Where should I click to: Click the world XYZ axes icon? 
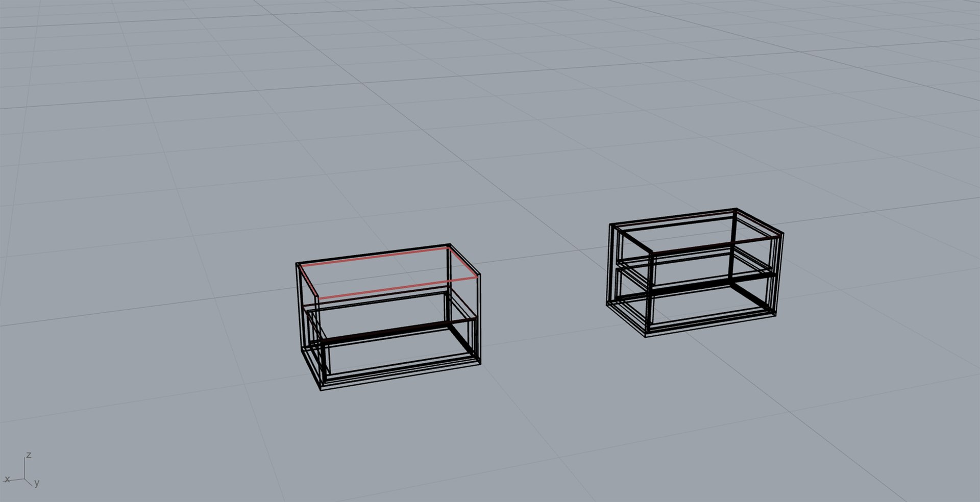pos(22,470)
